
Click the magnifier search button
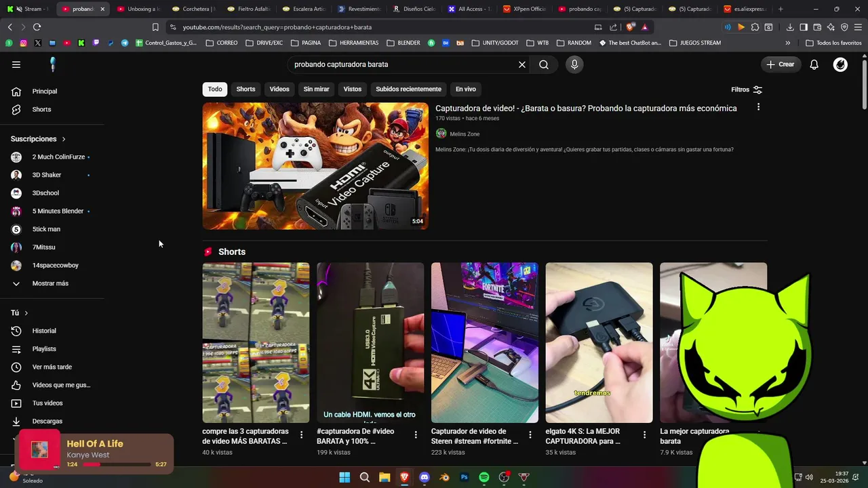coord(544,64)
